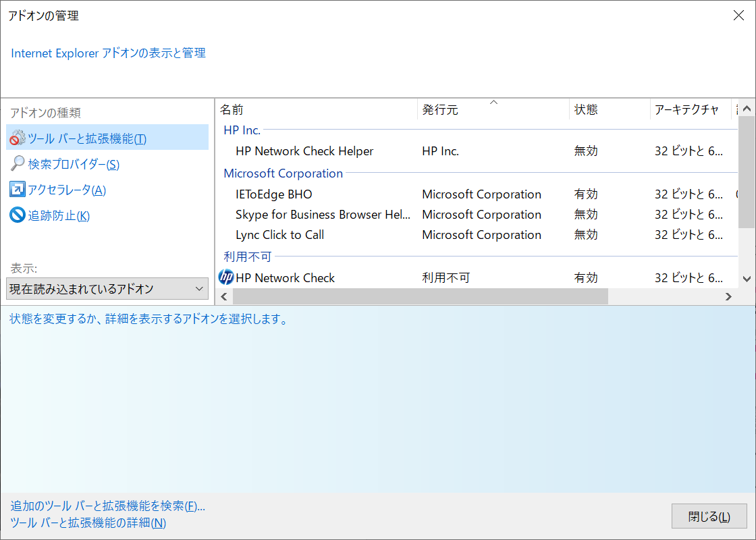Click 無効 status of Lync Click to Call
756x540 pixels.
click(586, 235)
